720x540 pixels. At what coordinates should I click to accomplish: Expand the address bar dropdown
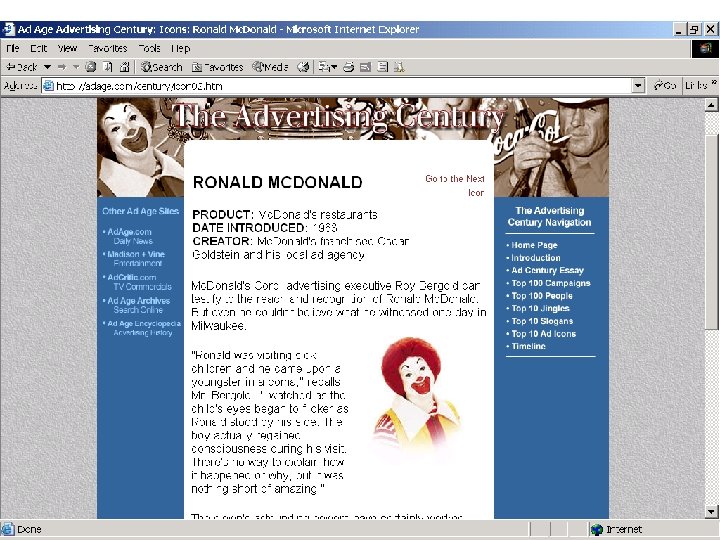coord(638,86)
